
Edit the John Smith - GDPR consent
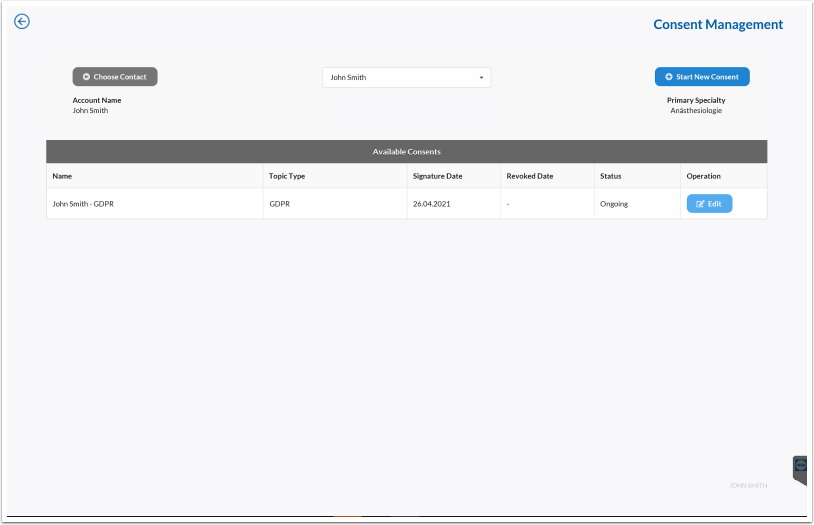tap(709, 204)
